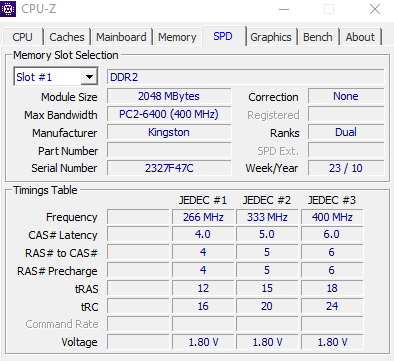Click the DDR2 memory type field
The height and width of the screenshot is (361, 394).
click(x=246, y=77)
